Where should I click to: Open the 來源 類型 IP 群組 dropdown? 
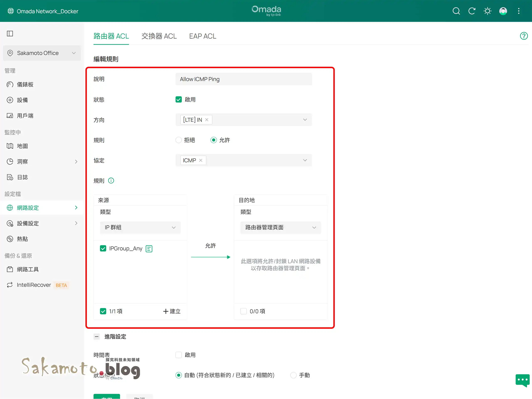point(140,228)
